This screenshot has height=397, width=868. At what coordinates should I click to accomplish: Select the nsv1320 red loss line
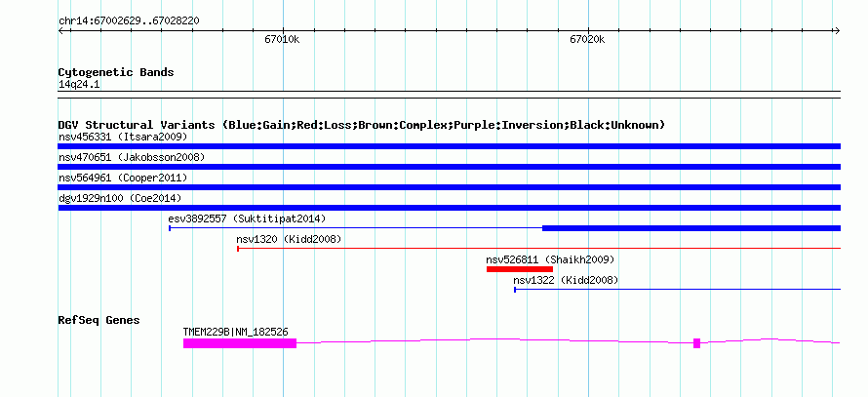point(539,249)
